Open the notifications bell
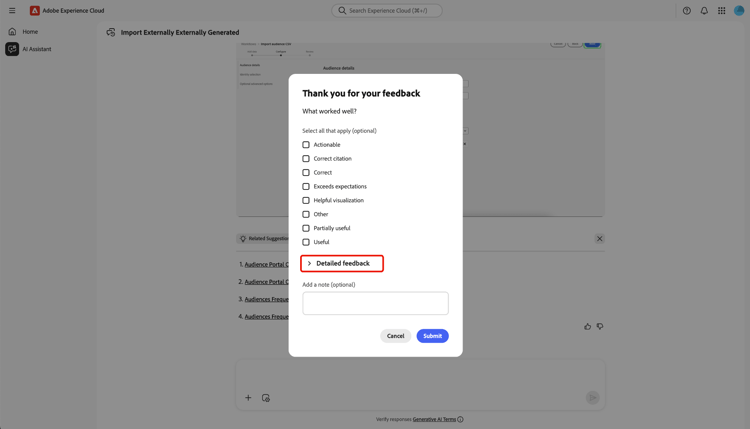The image size is (750, 429). (704, 11)
